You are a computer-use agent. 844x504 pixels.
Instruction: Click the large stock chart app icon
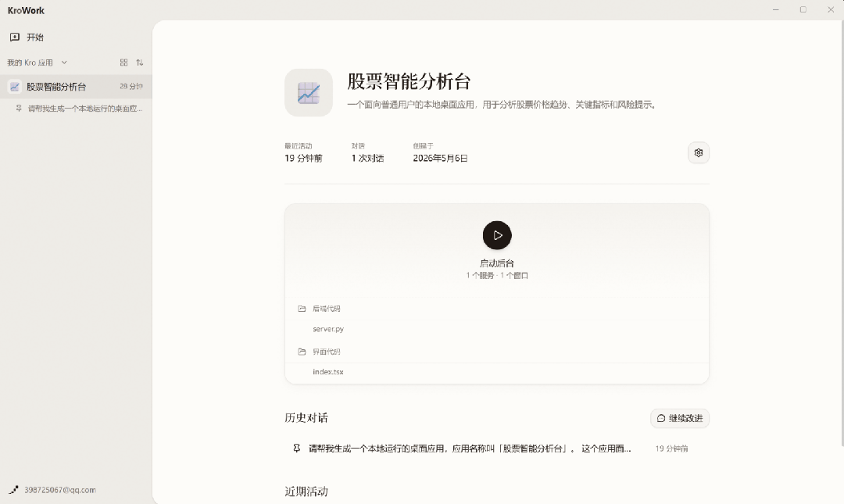309,93
